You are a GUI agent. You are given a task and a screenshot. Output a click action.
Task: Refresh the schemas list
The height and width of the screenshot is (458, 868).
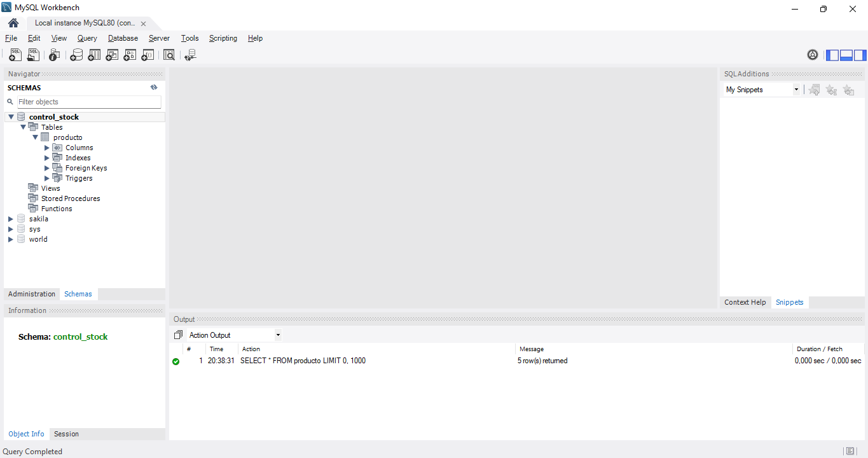click(x=154, y=88)
